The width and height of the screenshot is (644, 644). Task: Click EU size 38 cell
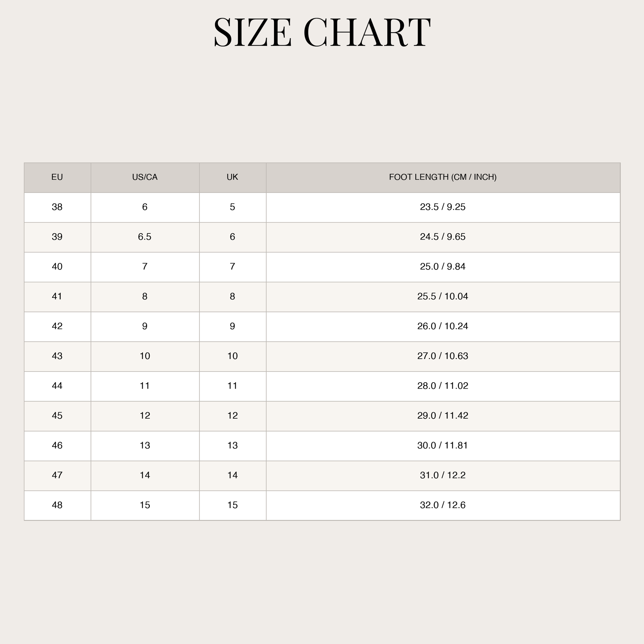pos(57,207)
